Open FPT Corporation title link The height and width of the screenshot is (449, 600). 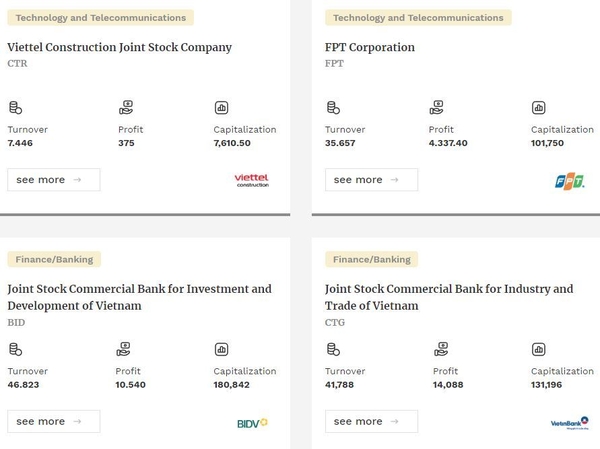tap(370, 47)
